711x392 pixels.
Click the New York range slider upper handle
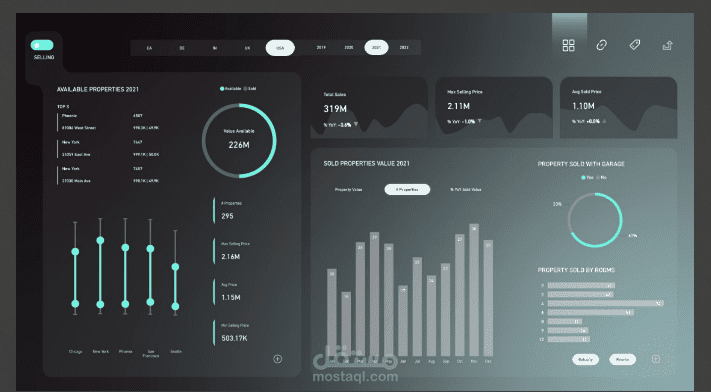pos(100,240)
